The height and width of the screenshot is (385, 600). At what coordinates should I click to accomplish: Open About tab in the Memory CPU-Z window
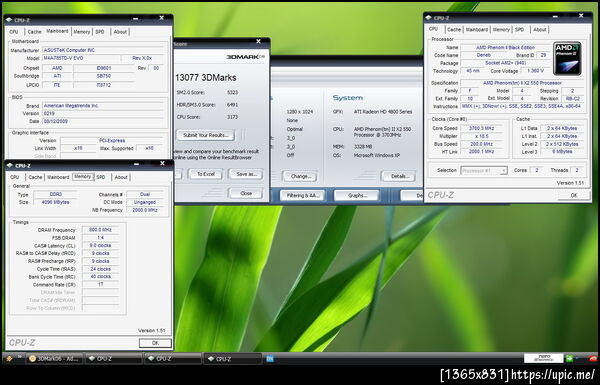click(121, 177)
